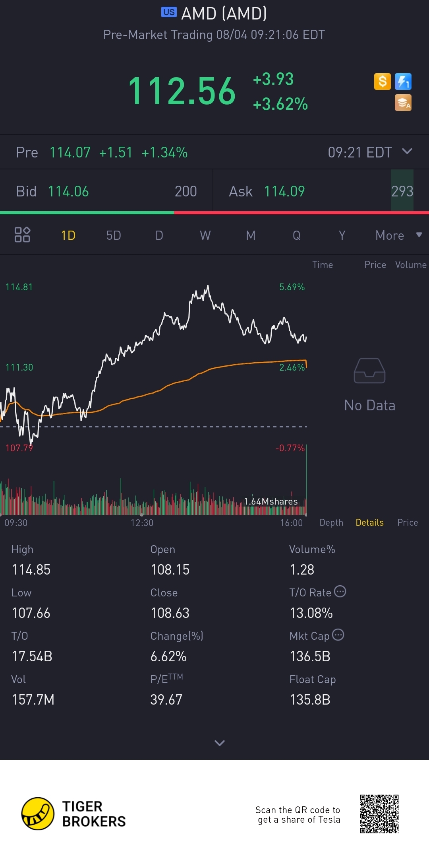Select the 1D chart timeframe
Screen dimensions: 429x868
68,235
